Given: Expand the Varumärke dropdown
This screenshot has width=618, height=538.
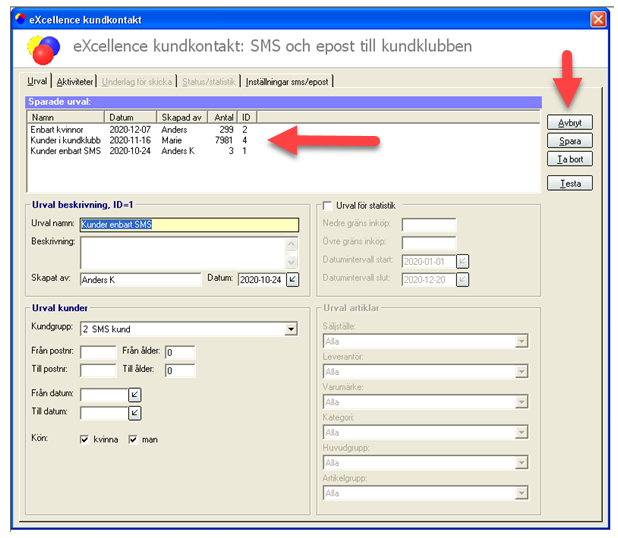Looking at the screenshot, I should tap(521, 402).
